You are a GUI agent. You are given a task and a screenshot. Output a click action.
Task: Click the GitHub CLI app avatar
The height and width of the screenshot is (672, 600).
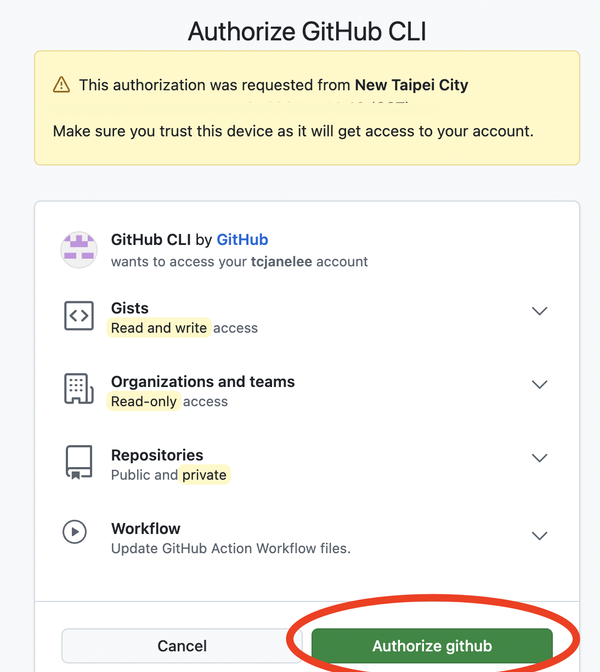79,249
